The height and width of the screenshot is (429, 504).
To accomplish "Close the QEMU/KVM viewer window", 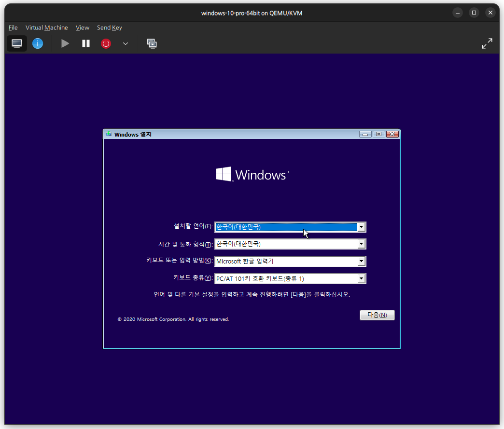I will pos(490,13).
